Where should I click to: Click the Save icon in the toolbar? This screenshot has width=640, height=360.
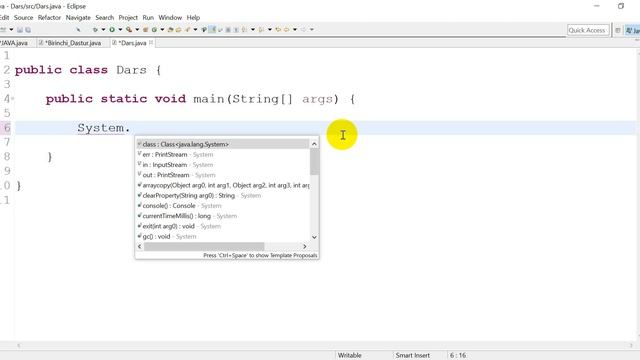(20, 30)
